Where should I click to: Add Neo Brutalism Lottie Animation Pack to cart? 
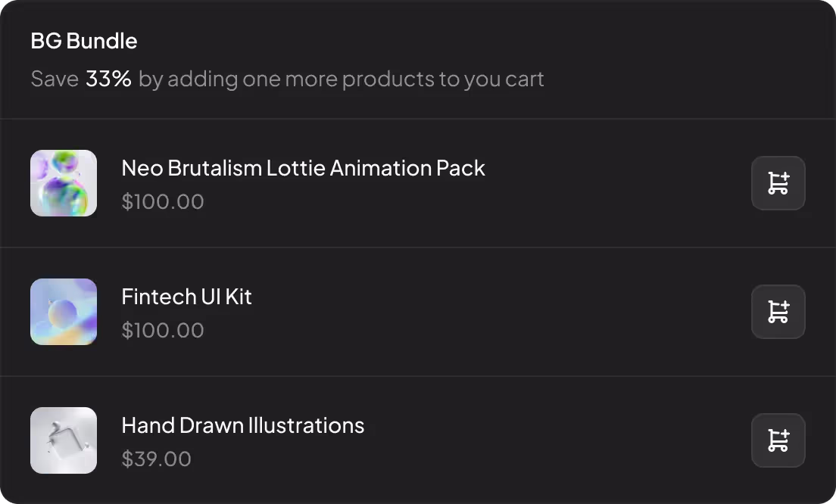coord(778,183)
